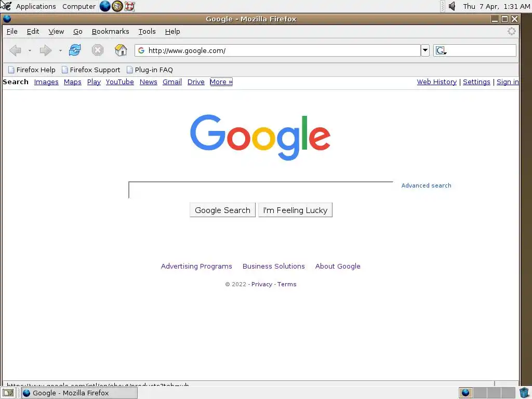Go to the Home page icon

click(121, 50)
